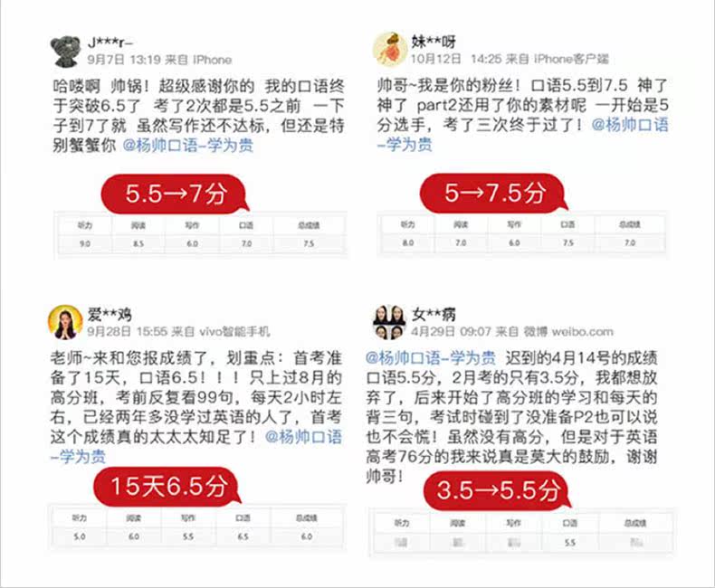Click the red 5.5→7分 speech bubble
This screenshot has width=715, height=588.
[x=176, y=194]
